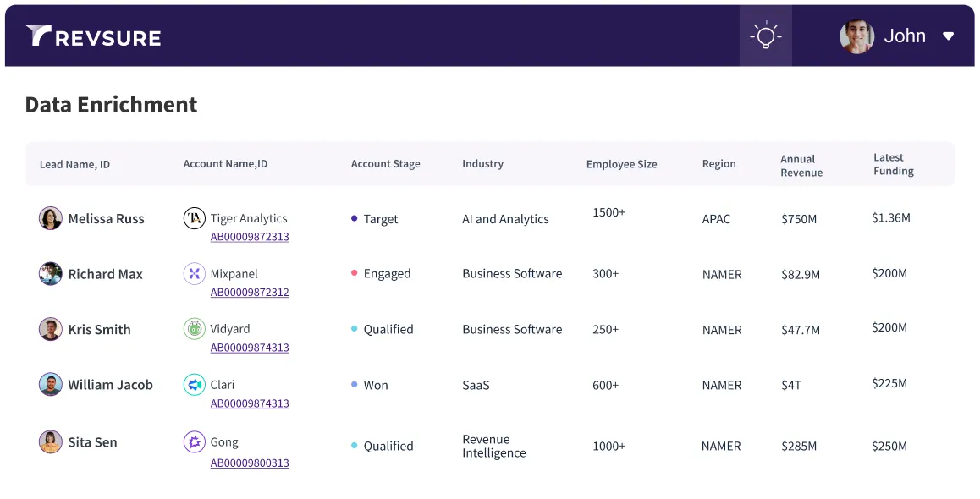Click the RevSure logo
Image resolution: width=980 pixels, height=499 pixels.
tap(93, 36)
